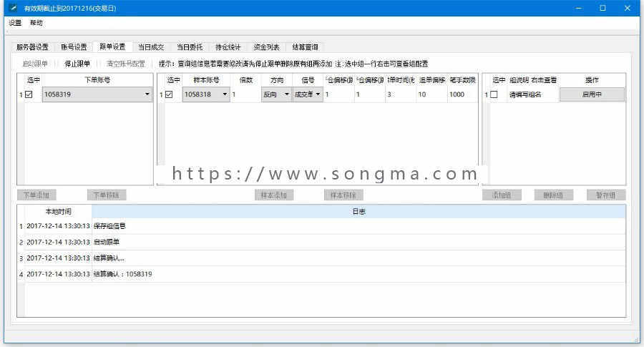Viewport: 644px width, 347px height.
Task: Click the 操作 column header
Action: 592,80
